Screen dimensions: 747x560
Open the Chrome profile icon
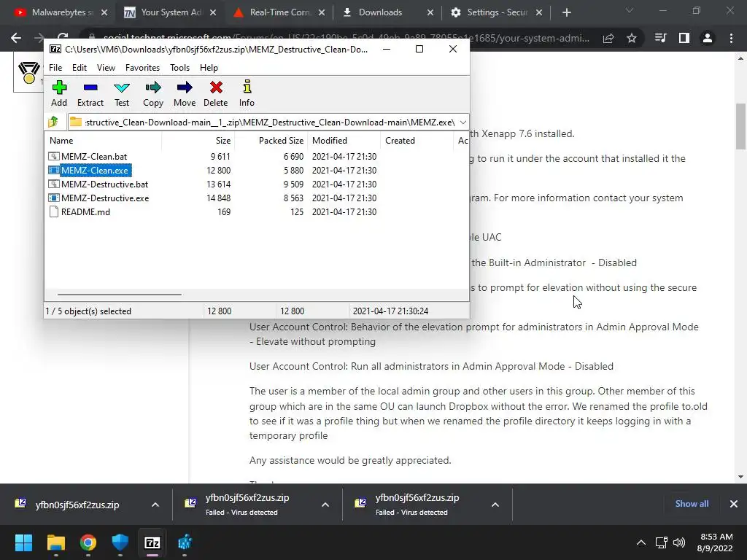708,38
